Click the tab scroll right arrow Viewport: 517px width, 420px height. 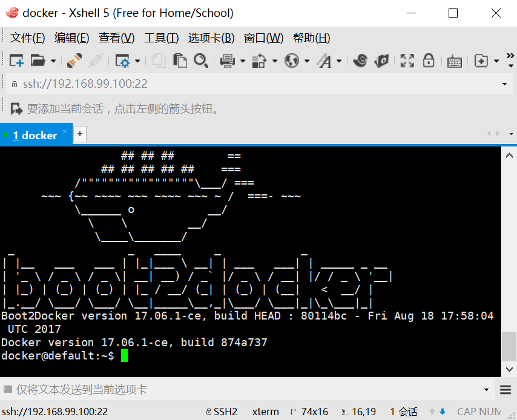tap(498, 134)
